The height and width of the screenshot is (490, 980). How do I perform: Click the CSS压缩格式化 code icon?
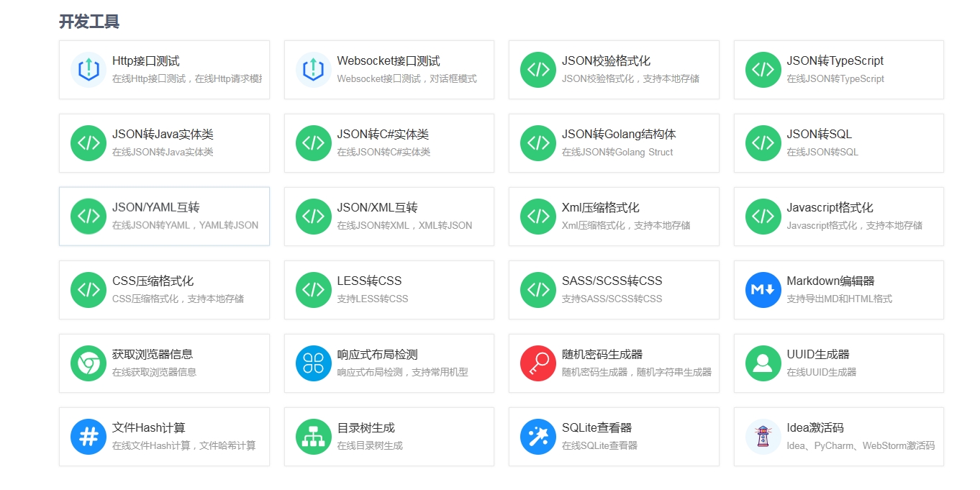click(89, 290)
